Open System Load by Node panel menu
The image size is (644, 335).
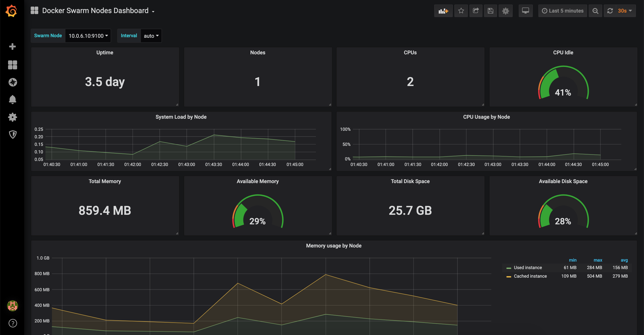pos(181,117)
